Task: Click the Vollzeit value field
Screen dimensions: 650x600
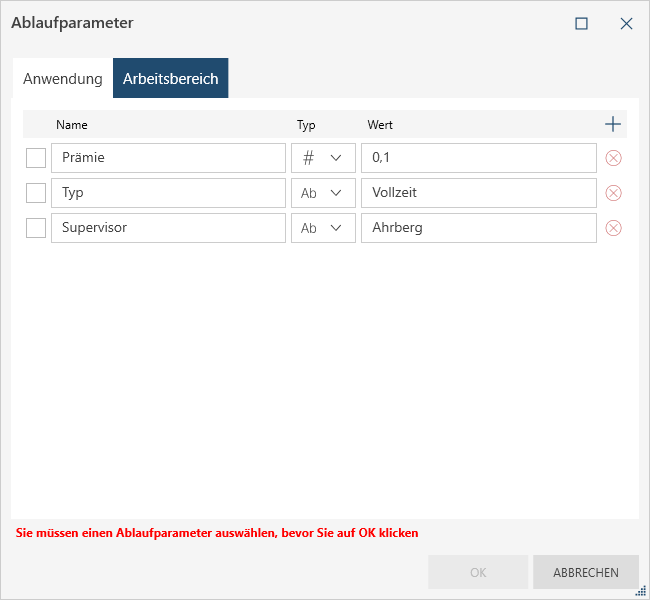Action: click(x=478, y=193)
